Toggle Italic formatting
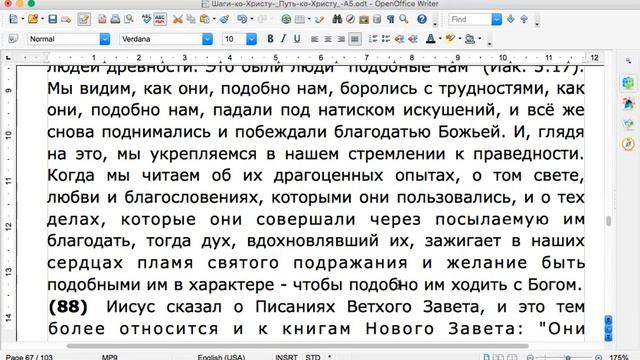The image size is (640, 360). (283, 39)
